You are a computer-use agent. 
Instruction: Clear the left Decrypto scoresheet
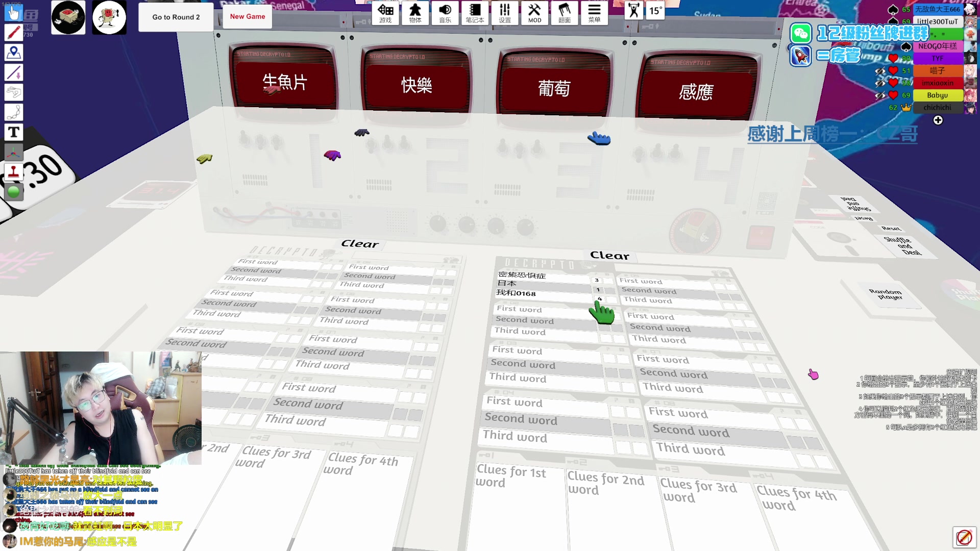359,243
